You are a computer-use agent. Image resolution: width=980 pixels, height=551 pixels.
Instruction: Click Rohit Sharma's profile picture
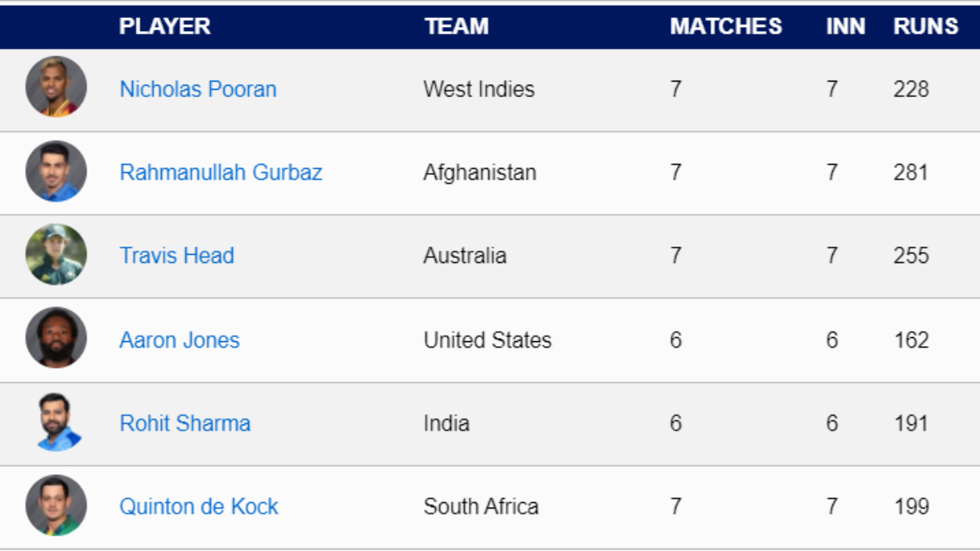[58, 422]
